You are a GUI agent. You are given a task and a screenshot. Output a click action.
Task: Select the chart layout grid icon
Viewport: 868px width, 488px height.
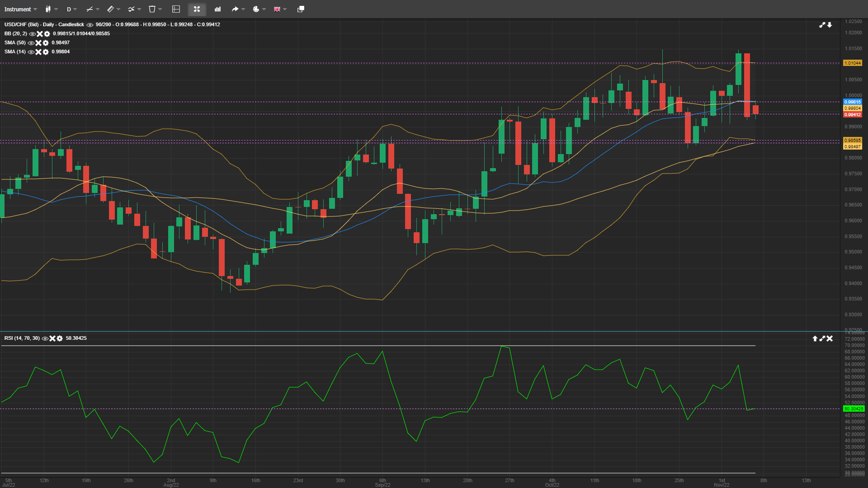[175, 9]
